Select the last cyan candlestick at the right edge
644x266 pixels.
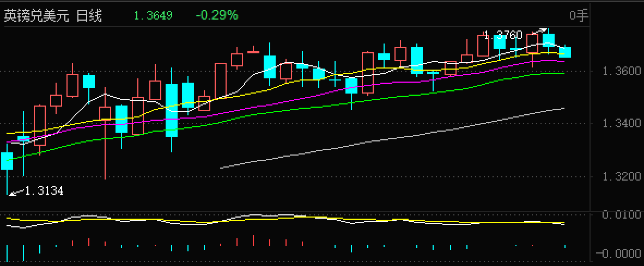point(565,52)
